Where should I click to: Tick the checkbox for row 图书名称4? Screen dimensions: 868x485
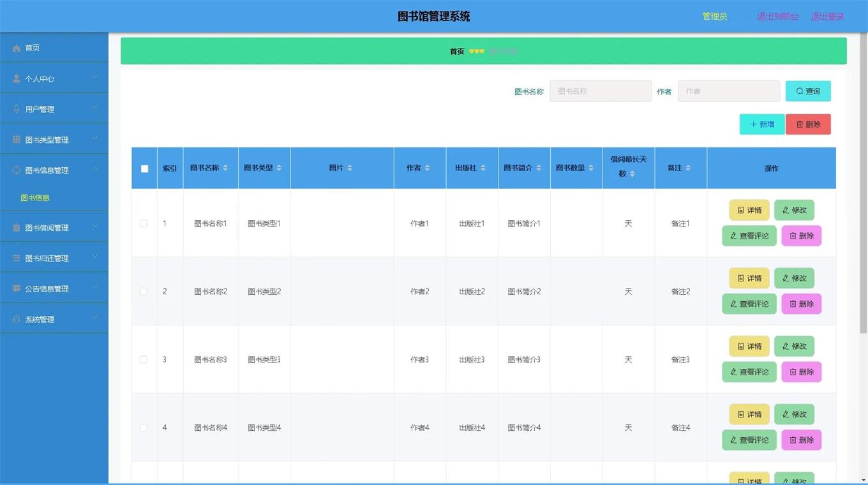point(144,428)
